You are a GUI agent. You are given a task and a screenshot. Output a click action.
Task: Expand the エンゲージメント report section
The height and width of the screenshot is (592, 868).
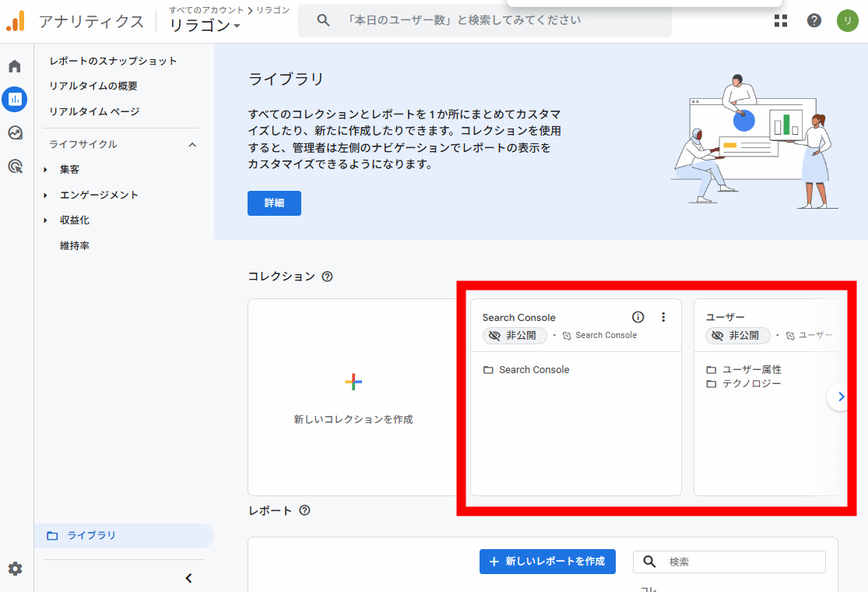(x=99, y=195)
